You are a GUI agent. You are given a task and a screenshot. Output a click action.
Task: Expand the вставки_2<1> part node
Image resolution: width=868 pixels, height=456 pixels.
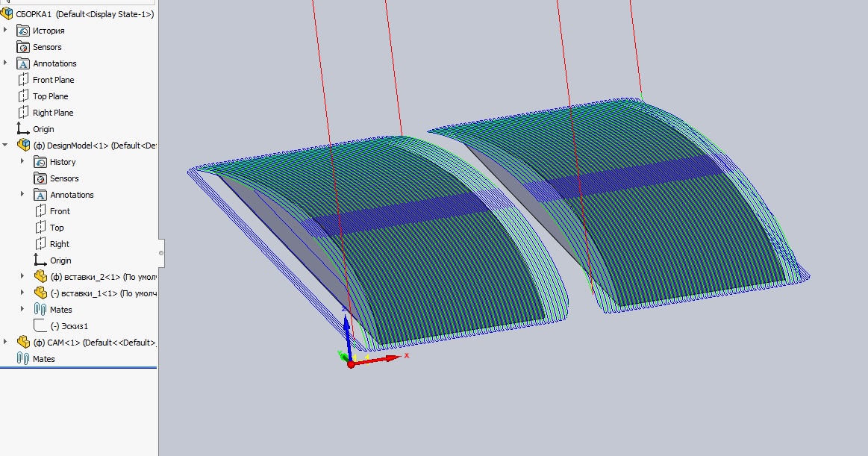tap(22, 275)
